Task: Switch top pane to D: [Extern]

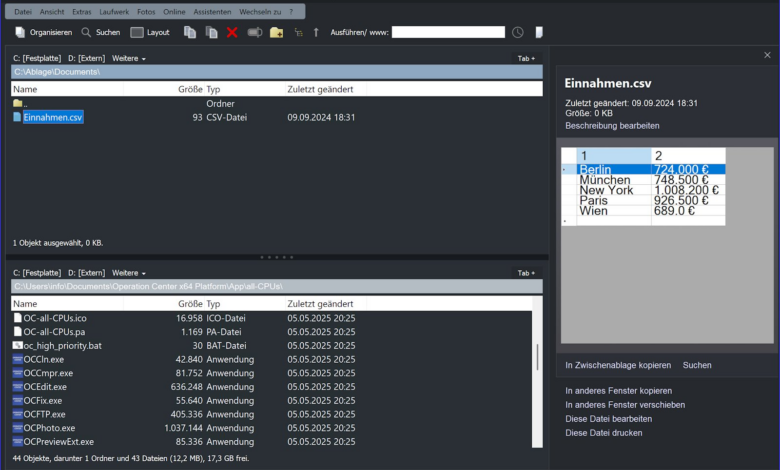Action: (x=87, y=58)
